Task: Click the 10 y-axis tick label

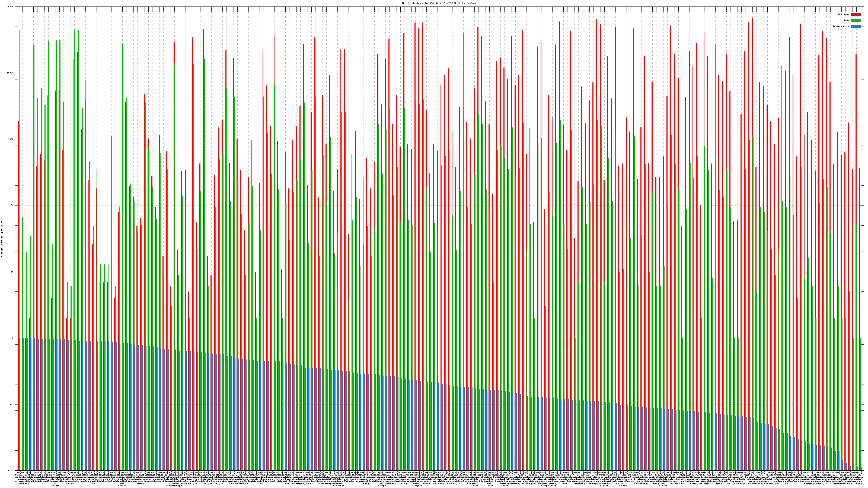Action: pyautogui.click(x=12, y=272)
